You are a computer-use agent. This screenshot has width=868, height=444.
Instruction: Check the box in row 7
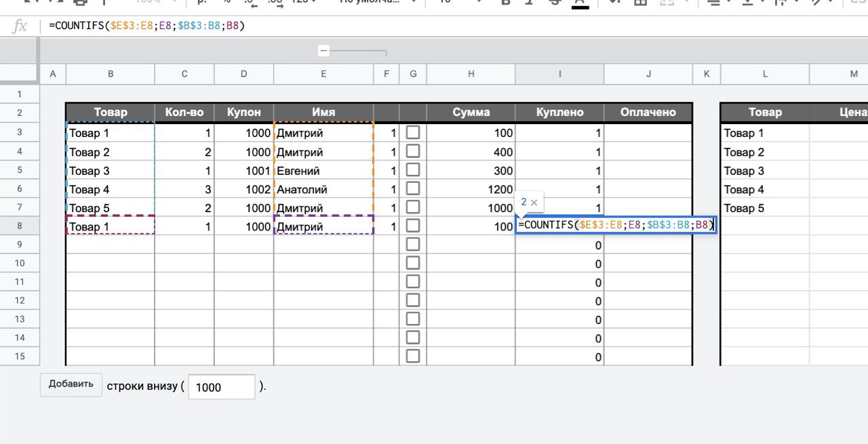click(412, 207)
